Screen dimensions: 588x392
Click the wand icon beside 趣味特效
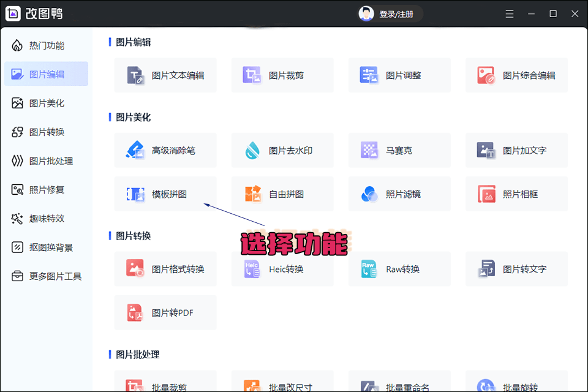point(17,218)
